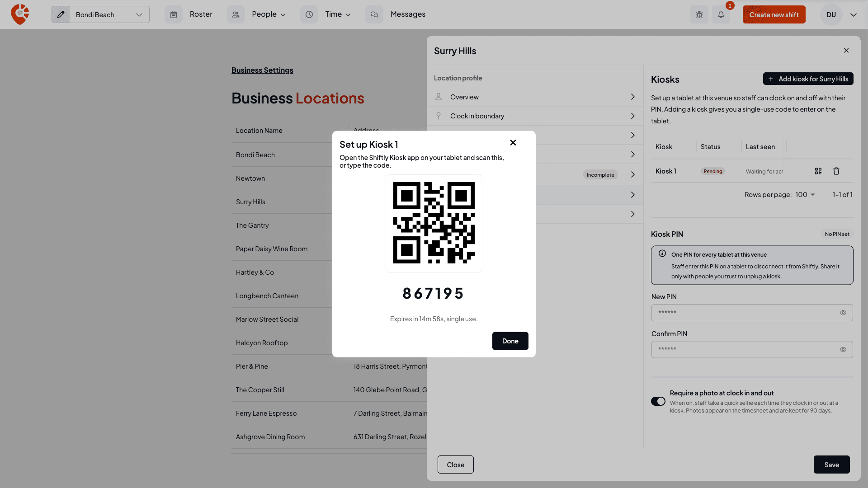868x488 pixels.
Task: Click Add kiosk for Surry Hills
Action: (808, 79)
